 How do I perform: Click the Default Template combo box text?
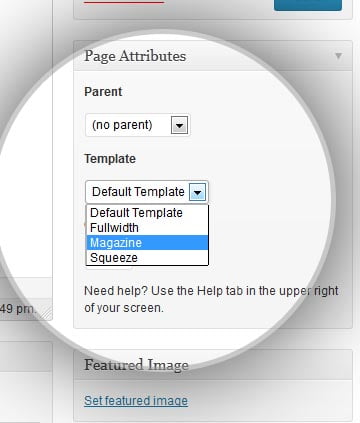point(138,192)
